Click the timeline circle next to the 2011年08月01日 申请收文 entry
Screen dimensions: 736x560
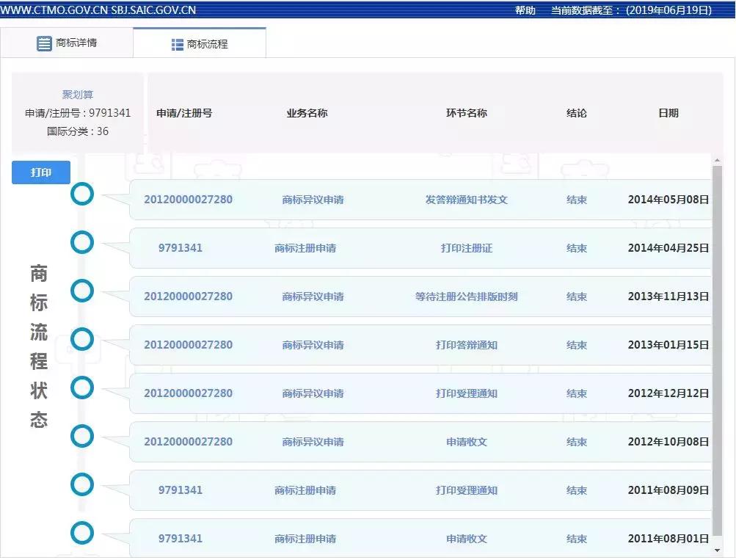[x=82, y=534]
